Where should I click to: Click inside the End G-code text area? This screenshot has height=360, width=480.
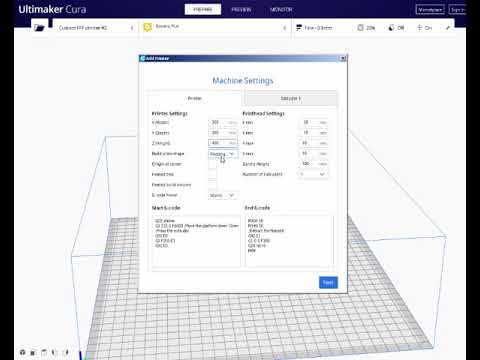pos(289,241)
